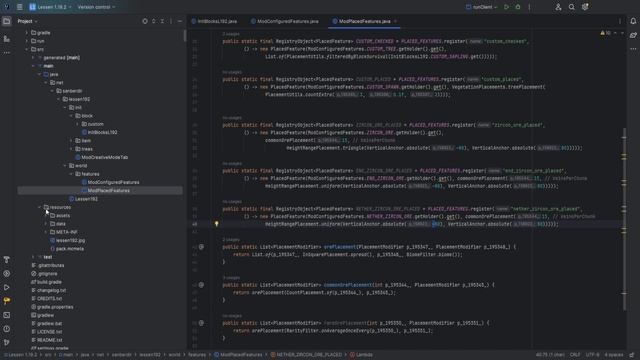Open Notifications bell panel
Image resolution: width=640 pixels, height=360 pixels.
pyautogui.click(x=633, y=21)
